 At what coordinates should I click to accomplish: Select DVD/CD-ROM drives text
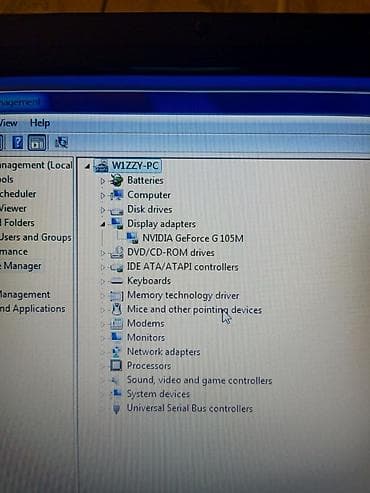pos(171,253)
